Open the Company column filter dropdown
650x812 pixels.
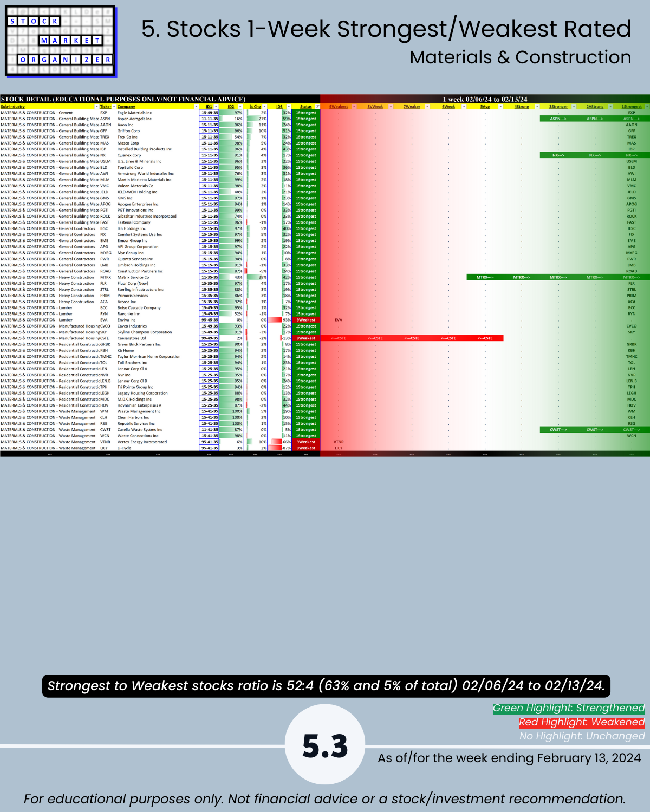click(197, 107)
